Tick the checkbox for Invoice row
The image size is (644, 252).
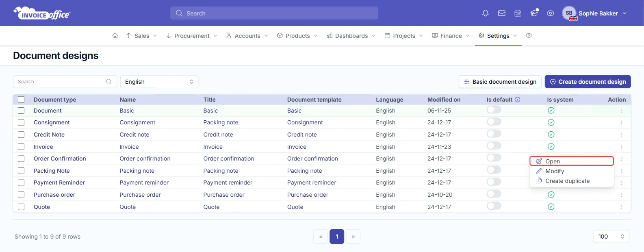click(21, 147)
